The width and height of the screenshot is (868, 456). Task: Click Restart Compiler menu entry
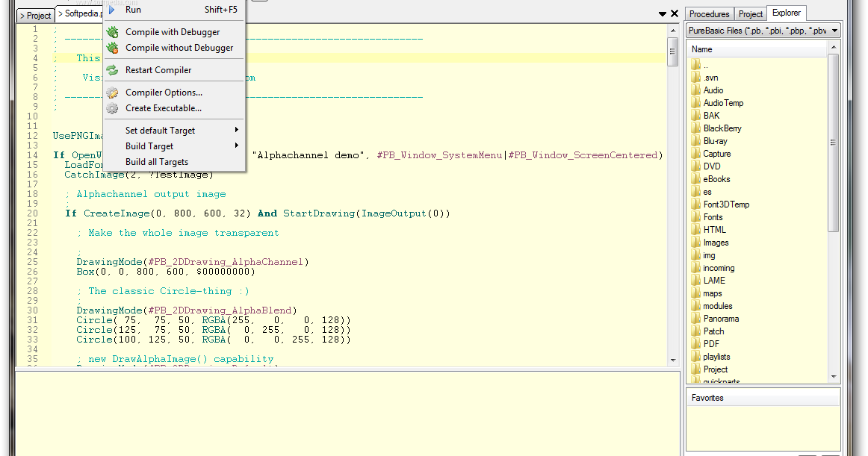174,70
